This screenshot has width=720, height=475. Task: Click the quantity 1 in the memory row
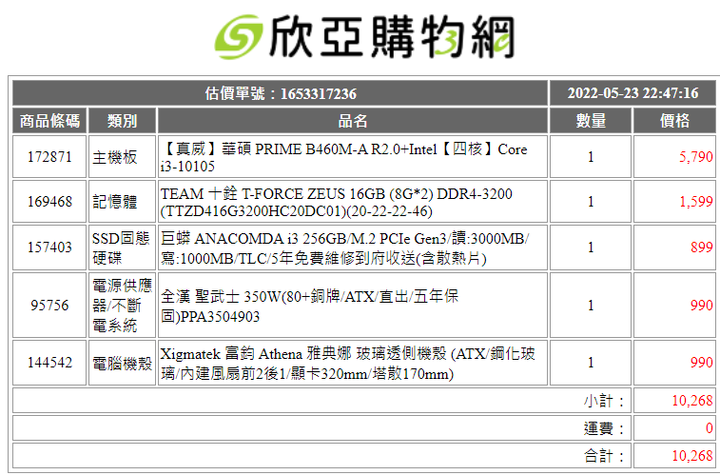(591, 201)
